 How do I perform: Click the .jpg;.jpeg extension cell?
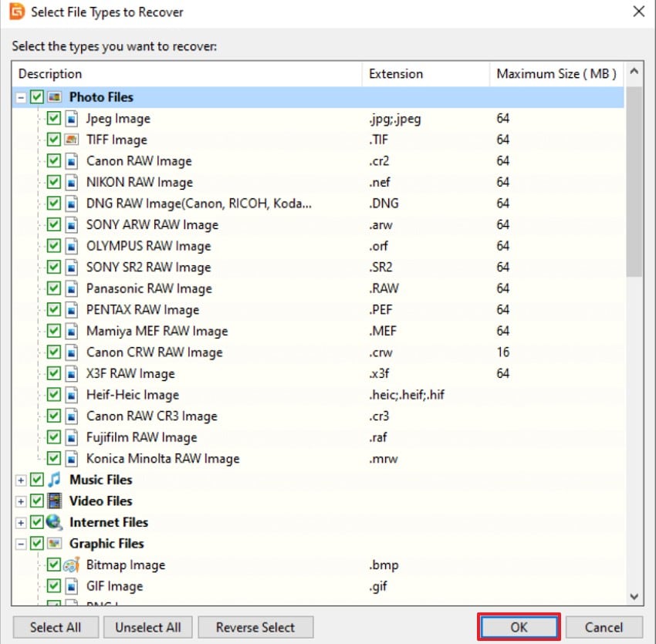point(395,120)
